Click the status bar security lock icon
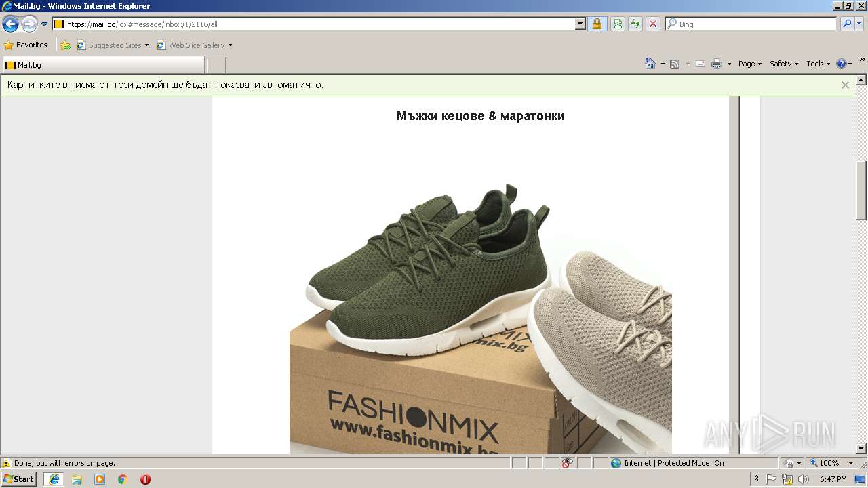Image resolution: width=868 pixels, height=488 pixels. (789, 463)
